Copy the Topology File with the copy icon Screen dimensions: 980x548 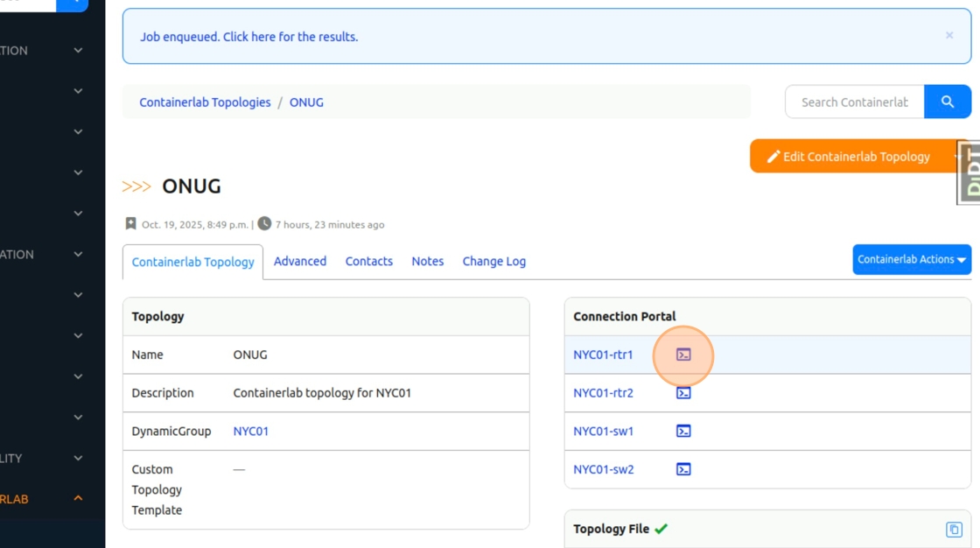click(954, 529)
